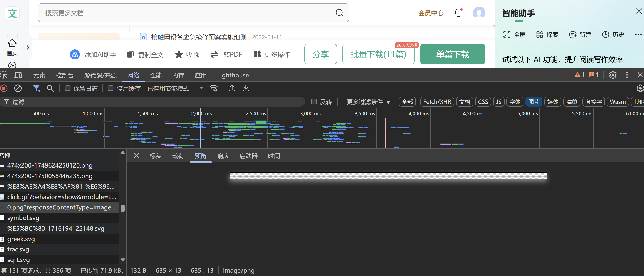Enable the 保留日志 checkbox
Image resolution: width=644 pixels, height=276 pixels.
(x=67, y=88)
